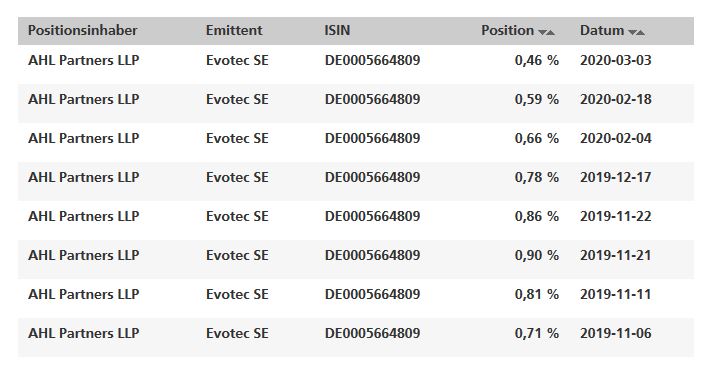
Task: Click the date 2019-11-21
Action: [x=616, y=256]
